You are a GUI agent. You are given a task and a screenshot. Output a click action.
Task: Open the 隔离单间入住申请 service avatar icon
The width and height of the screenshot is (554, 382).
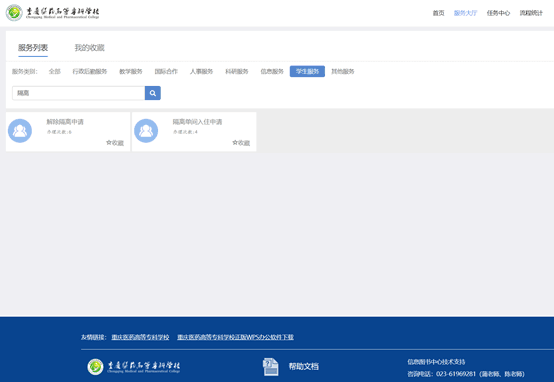pos(146,131)
